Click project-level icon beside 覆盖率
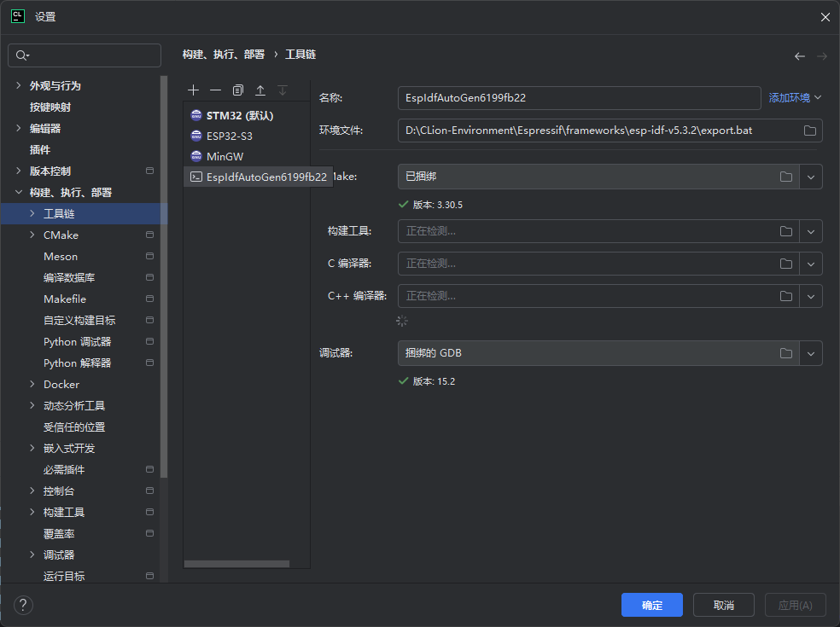Image resolution: width=840 pixels, height=627 pixels. (x=150, y=533)
